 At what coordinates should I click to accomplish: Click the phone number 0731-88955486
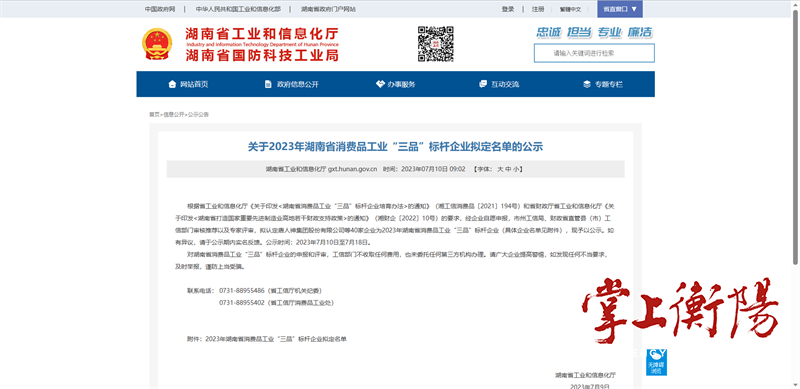(x=241, y=290)
